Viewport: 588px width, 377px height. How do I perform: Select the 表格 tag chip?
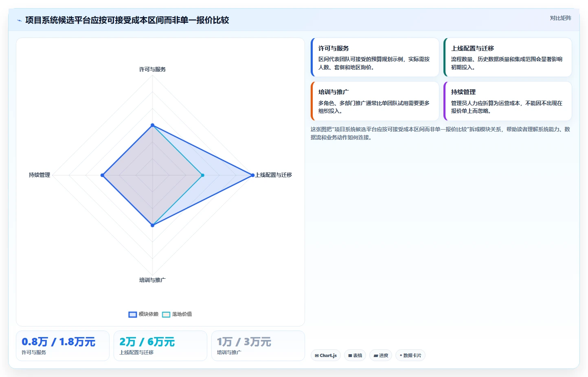pyautogui.click(x=355, y=355)
